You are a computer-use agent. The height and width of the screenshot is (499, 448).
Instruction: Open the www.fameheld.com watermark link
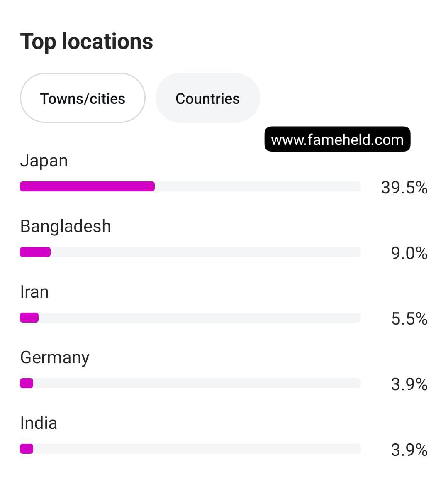tap(337, 139)
